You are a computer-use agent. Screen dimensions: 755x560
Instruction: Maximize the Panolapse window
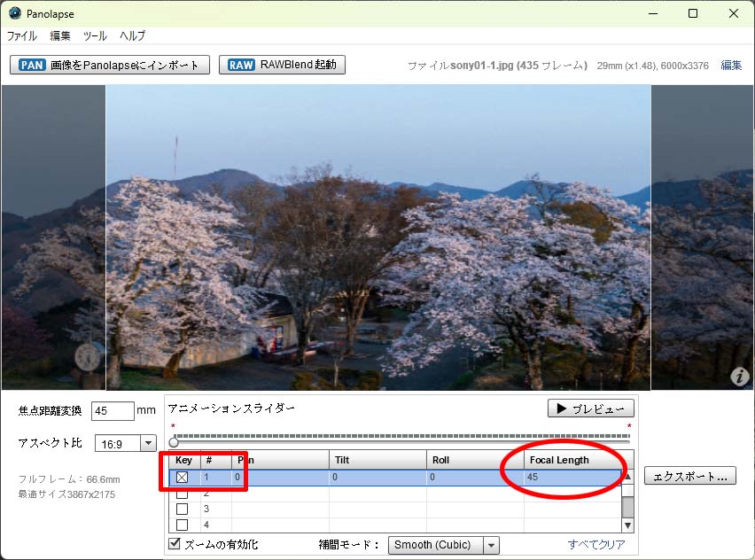(693, 13)
